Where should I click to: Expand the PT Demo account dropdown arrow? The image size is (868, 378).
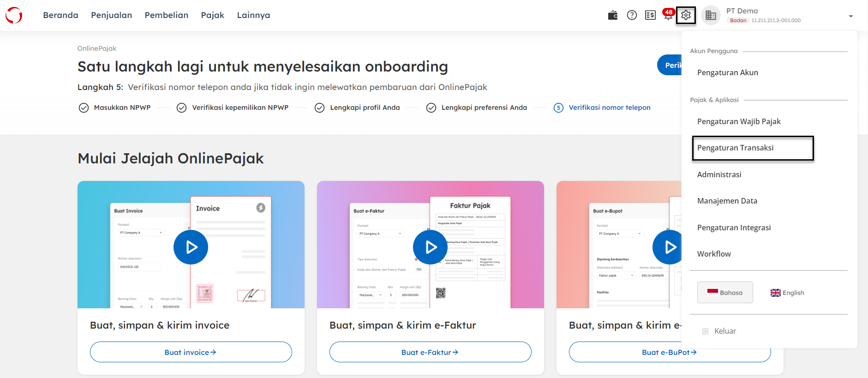click(x=850, y=16)
